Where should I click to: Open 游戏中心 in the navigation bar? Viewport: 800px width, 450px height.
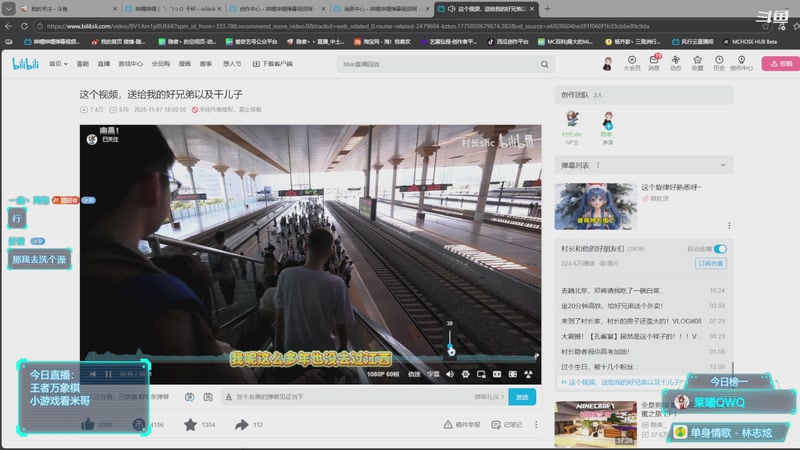tap(131, 64)
